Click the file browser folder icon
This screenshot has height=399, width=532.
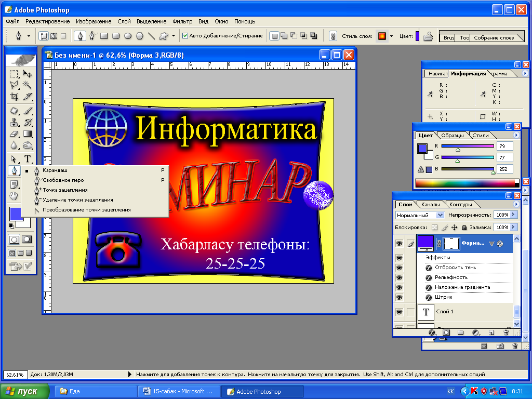[428, 36]
